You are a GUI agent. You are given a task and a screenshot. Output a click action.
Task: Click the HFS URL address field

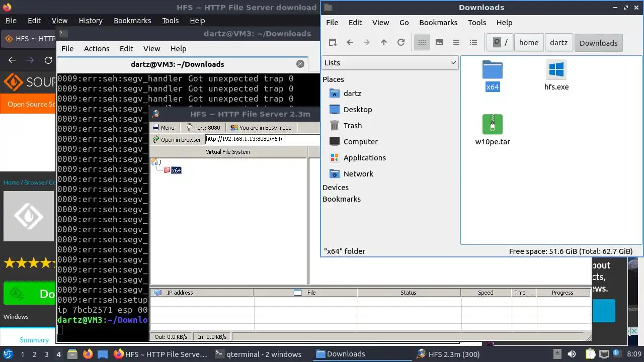tap(263, 139)
